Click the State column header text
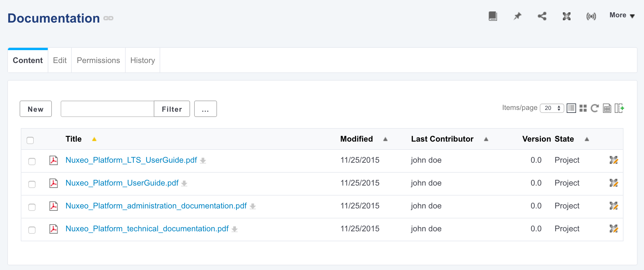The image size is (644, 270). pyautogui.click(x=564, y=139)
